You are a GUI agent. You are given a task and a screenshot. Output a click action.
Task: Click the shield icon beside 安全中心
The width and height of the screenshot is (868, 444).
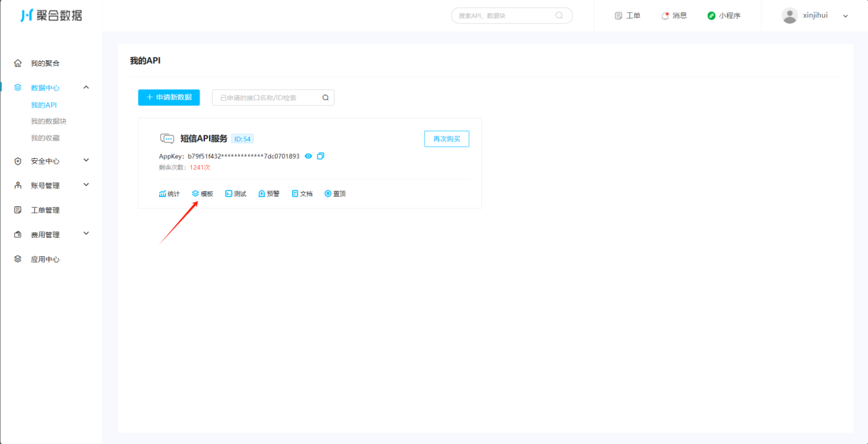tap(18, 161)
